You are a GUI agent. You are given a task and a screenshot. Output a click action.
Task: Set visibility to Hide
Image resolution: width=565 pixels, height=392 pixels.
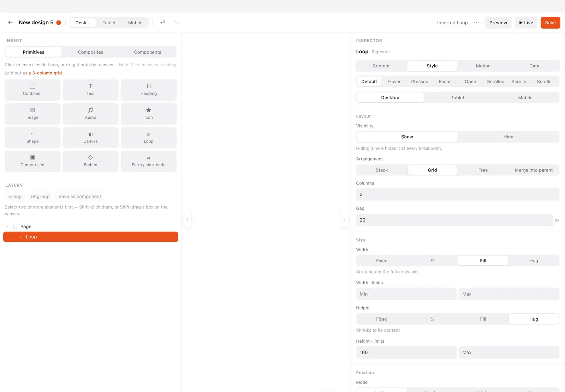(508, 137)
